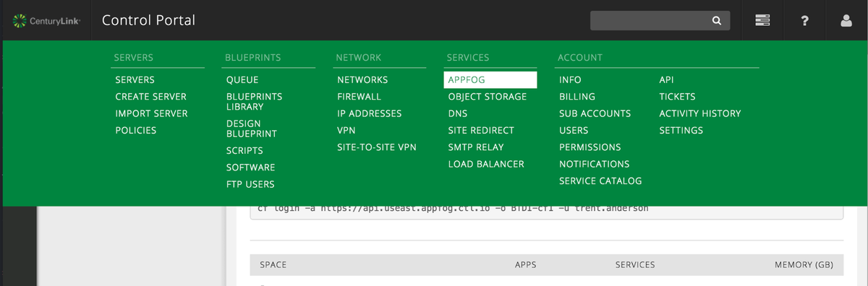Click the search magnifier icon

point(716,21)
